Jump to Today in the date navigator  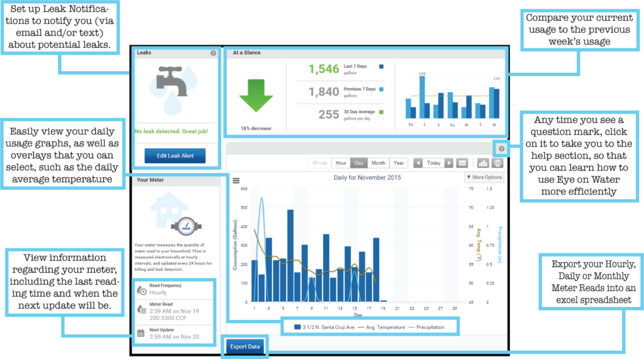(x=433, y=163)
